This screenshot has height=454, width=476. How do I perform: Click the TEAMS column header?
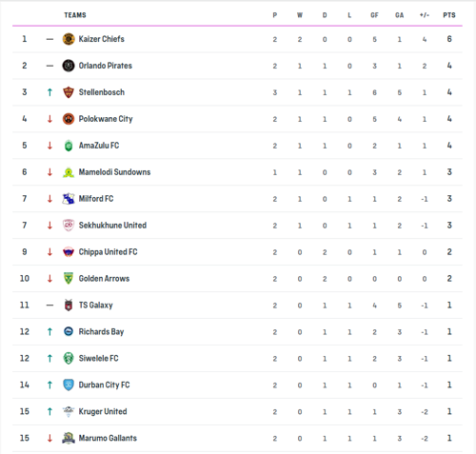tap(75, 15)
